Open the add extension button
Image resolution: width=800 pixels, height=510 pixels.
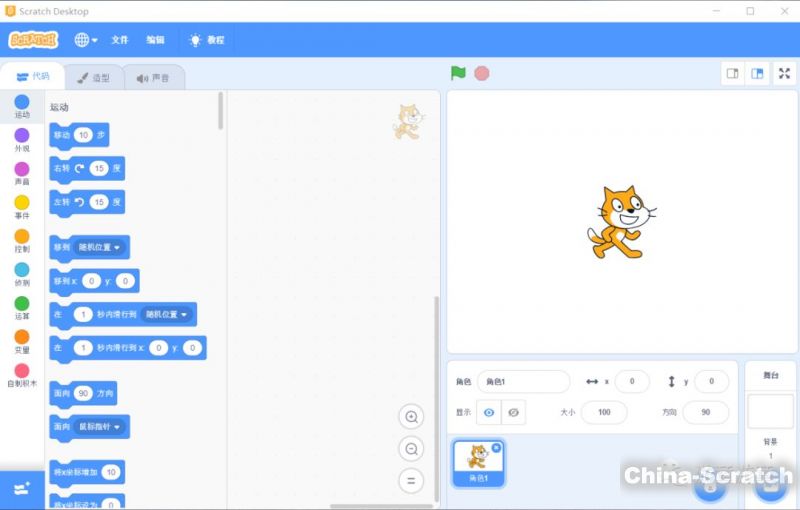click(x=22, y=489)
